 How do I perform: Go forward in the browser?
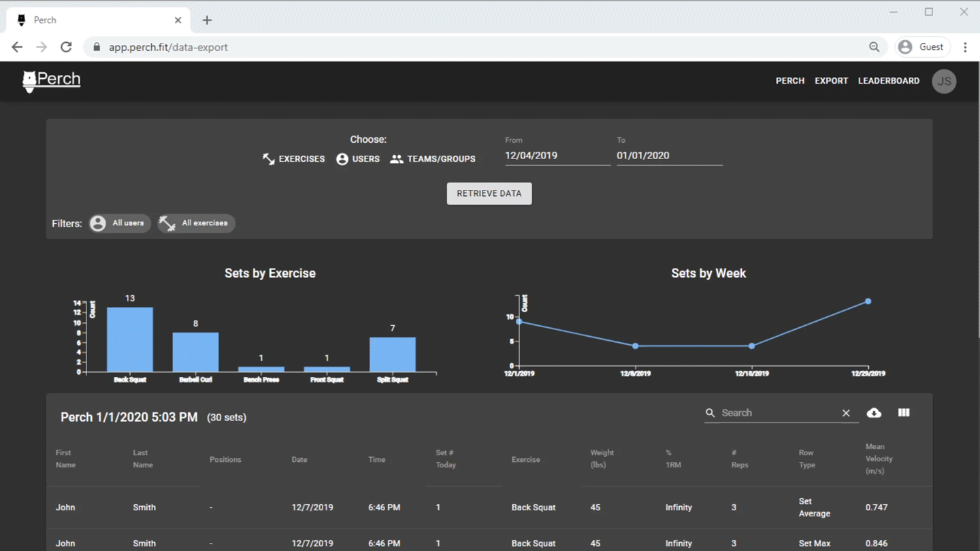click(x=42, y=47)
